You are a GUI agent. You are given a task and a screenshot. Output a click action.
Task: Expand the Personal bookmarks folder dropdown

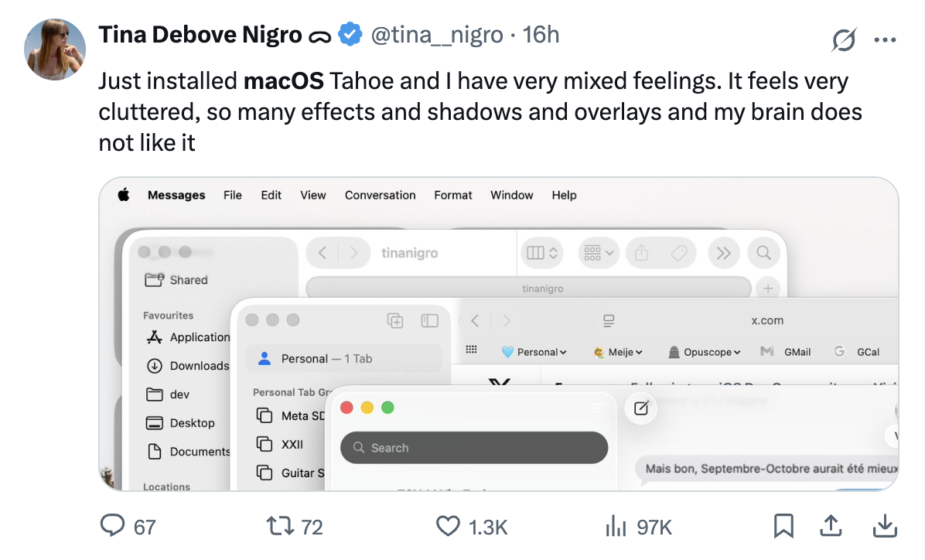[x=534, y=352]
